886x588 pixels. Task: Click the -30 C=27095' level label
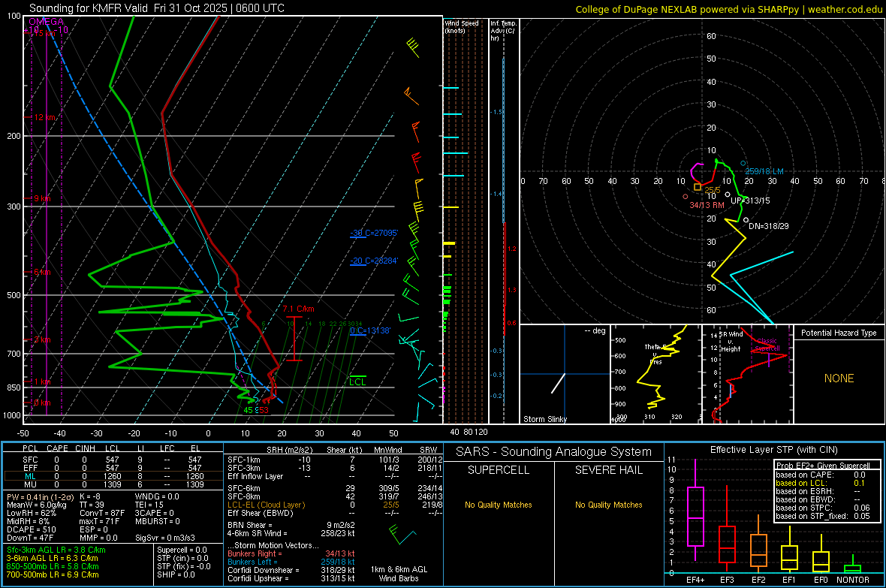click(374, 233)
